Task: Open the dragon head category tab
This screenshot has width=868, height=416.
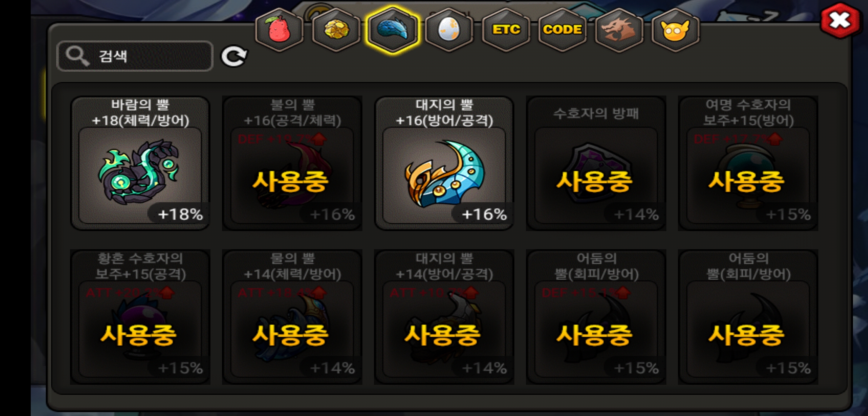Action: 619,30
